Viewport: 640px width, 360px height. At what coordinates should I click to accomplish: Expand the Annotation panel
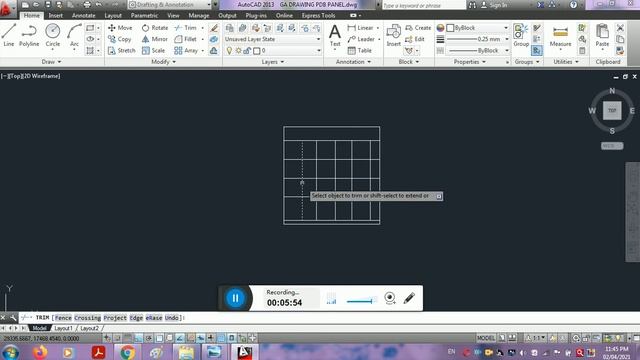pos(353,62)
